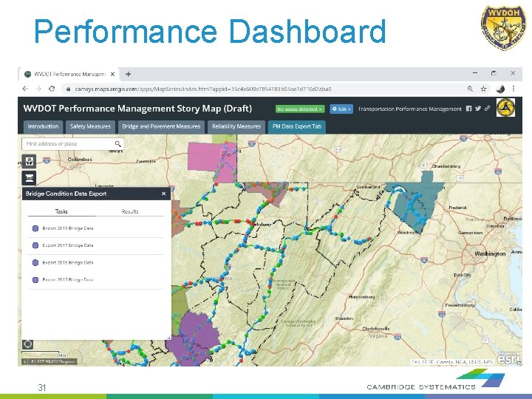Click the teal shaded region near Winchester

pos(415,200)
